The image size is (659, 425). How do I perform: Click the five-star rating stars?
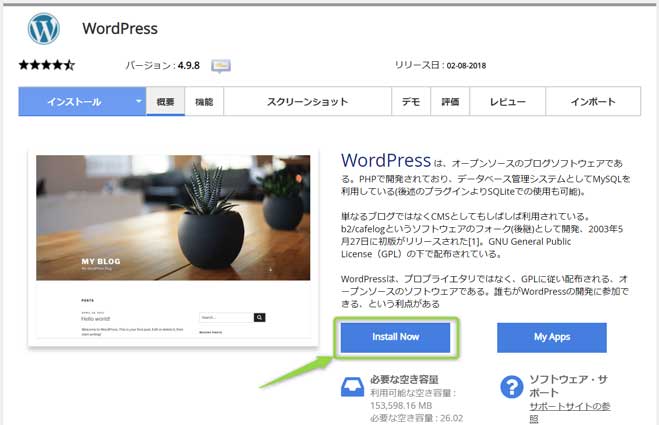[x=47, y=65]
